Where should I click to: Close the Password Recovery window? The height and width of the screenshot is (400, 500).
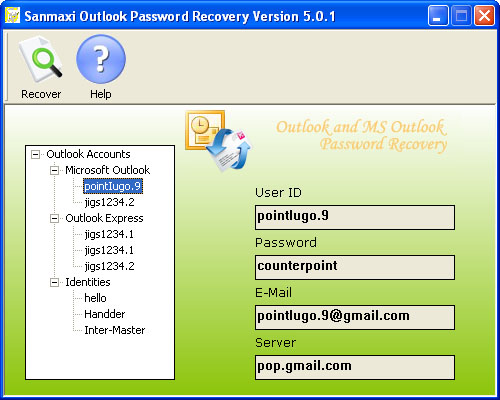[x=484, y=15]
